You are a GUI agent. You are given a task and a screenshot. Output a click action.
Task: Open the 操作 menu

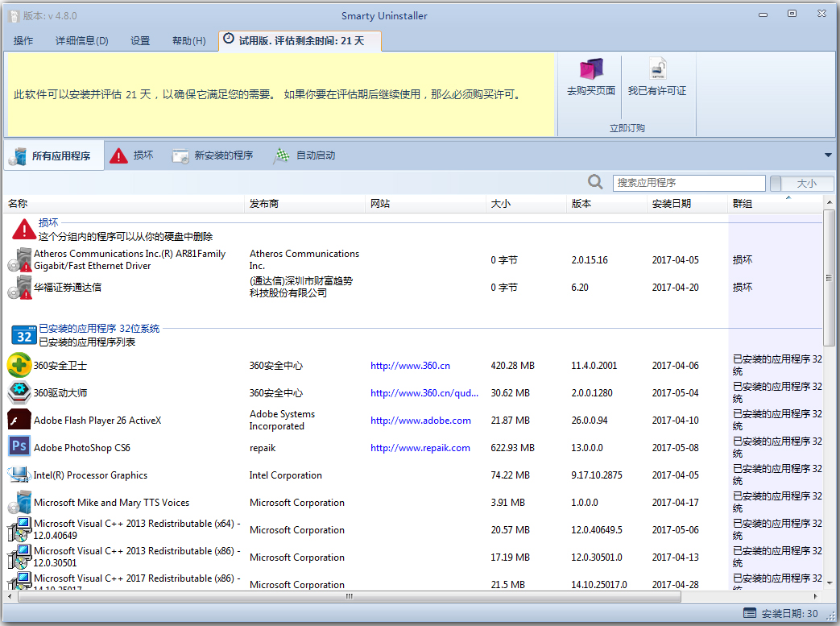click(23, 41)
